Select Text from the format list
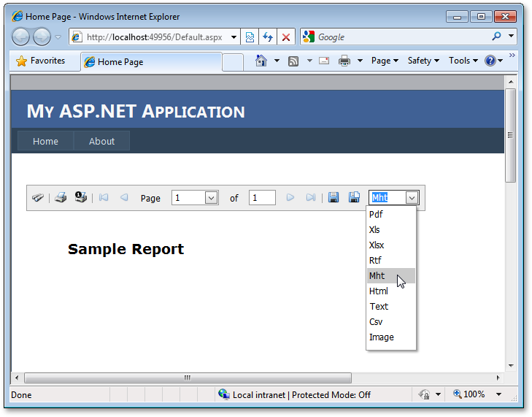 (x=391, y=306)
